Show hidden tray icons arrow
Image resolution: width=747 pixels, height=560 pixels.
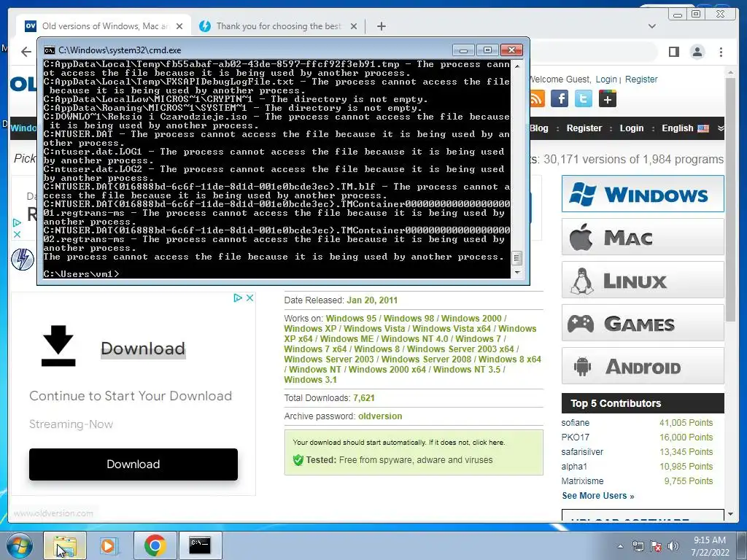tap(620, 547)
